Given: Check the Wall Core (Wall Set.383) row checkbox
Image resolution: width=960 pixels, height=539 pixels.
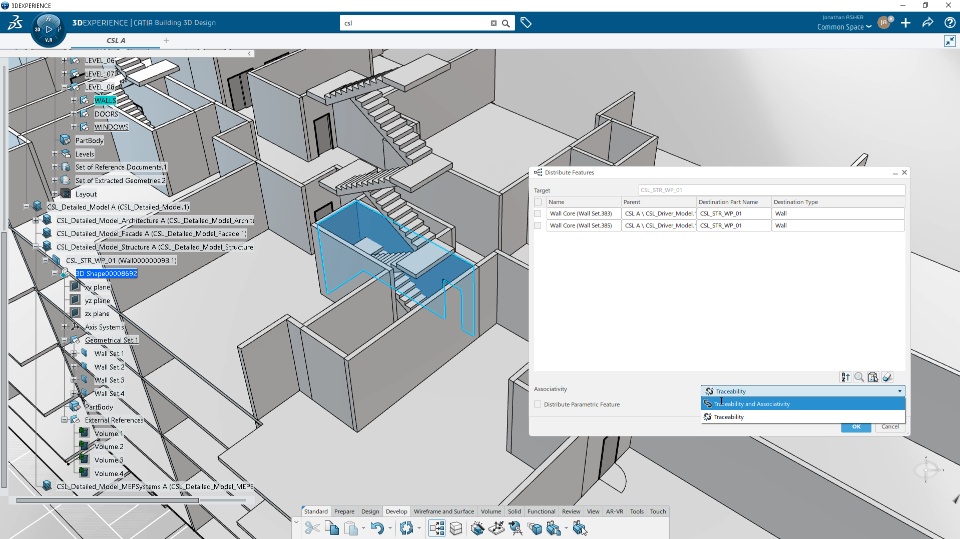Looking at the screenshot, I should pyautogui.click(x=538, y=214).
